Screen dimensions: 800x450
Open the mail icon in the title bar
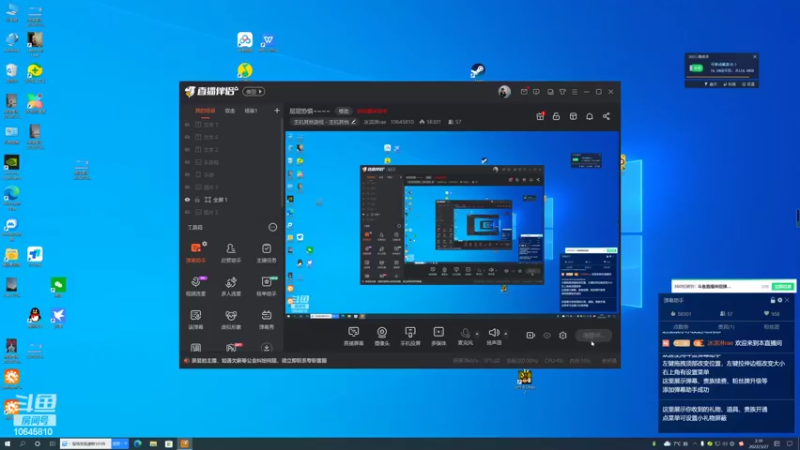click(x=524, y=92)
